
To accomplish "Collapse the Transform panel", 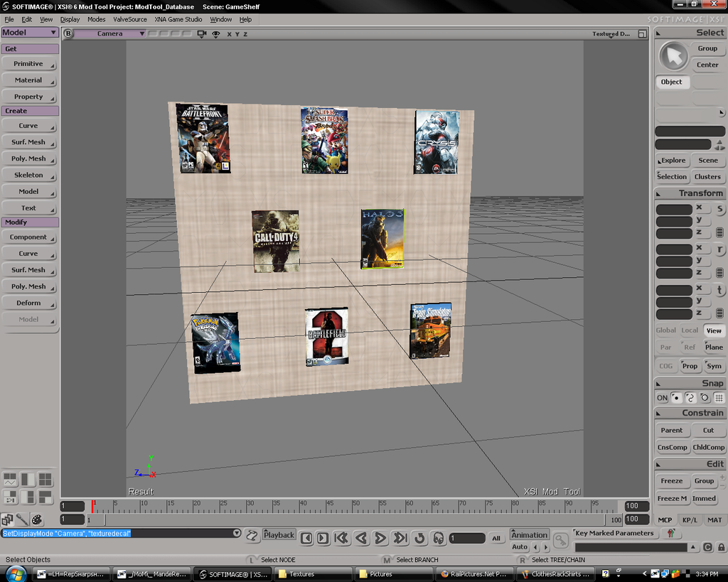I will click(x=658, y=193).
